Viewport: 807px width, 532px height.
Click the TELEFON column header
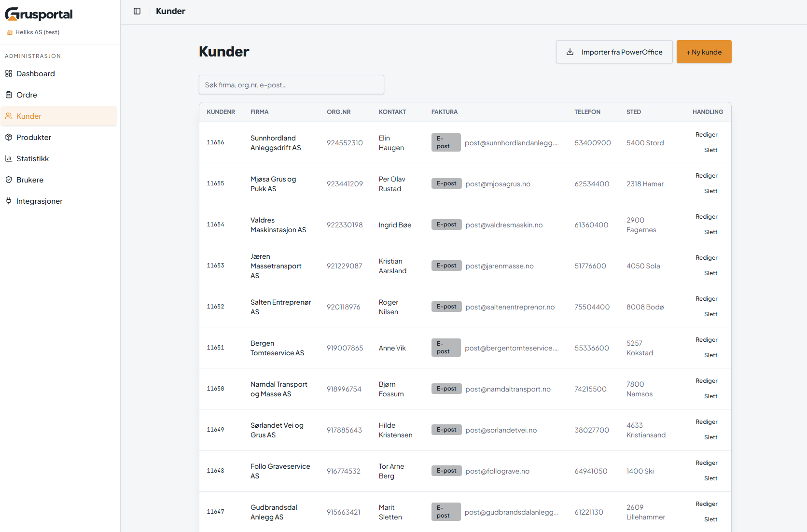tap(587, 112)
